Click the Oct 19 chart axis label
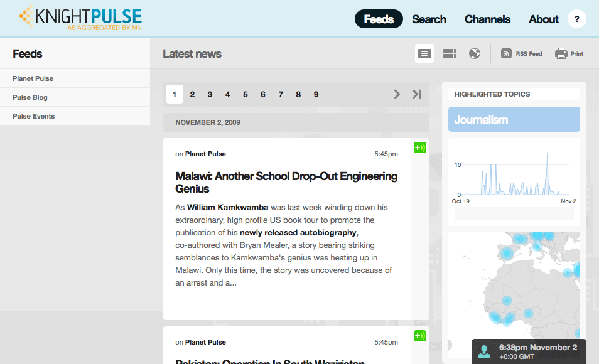This screenshot has width=599, height=364. (x=461, y=201)
